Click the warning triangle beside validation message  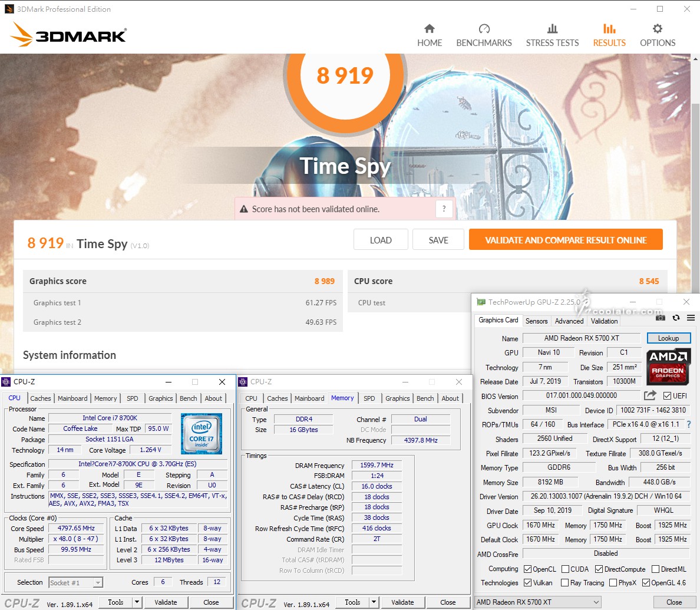(x=244, y=209)
